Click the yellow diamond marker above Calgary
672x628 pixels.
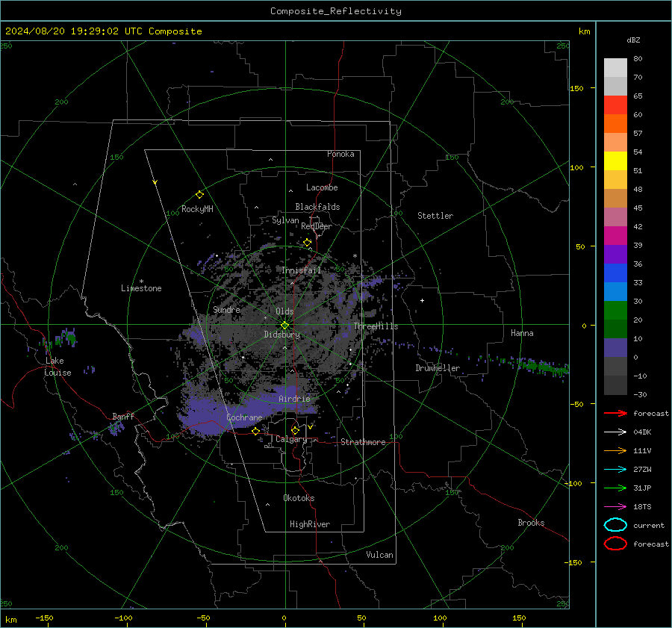(295, 430)
